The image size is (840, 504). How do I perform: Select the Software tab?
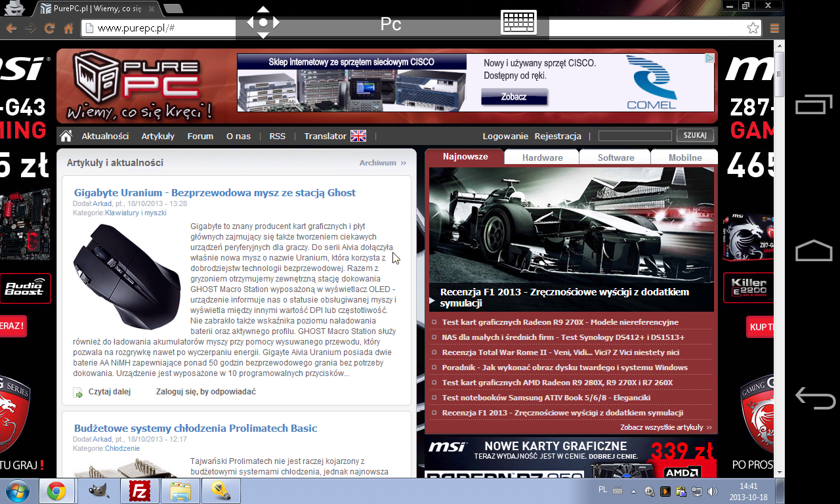(616, 157)
